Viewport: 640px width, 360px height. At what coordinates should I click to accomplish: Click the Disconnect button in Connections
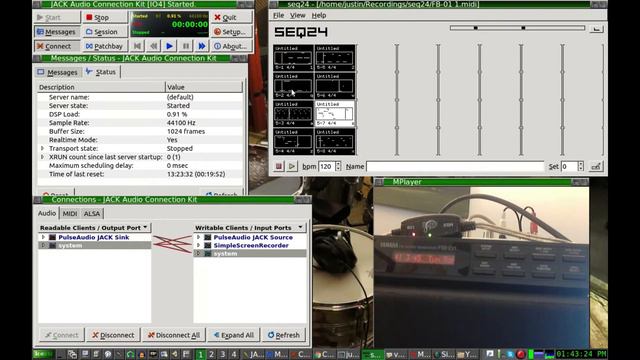113,335
